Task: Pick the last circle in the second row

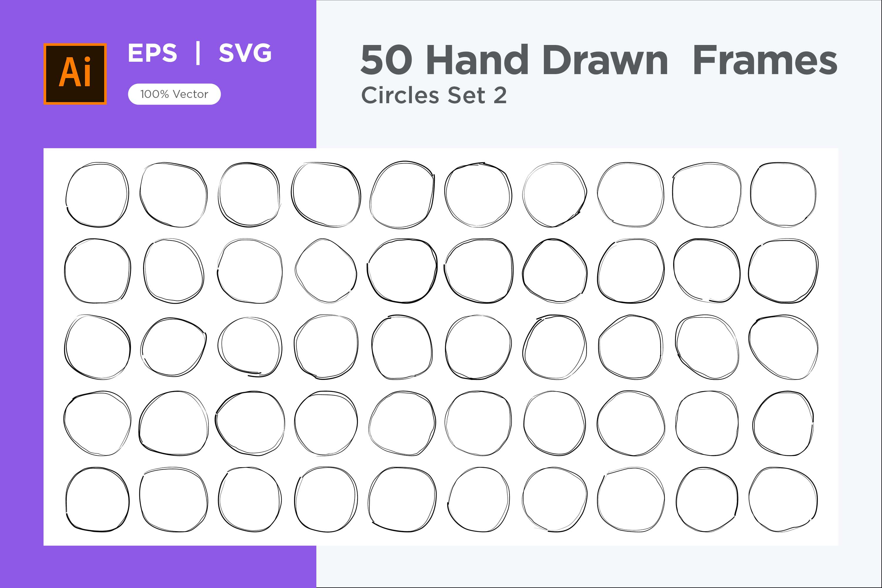Action: (783, 271)
